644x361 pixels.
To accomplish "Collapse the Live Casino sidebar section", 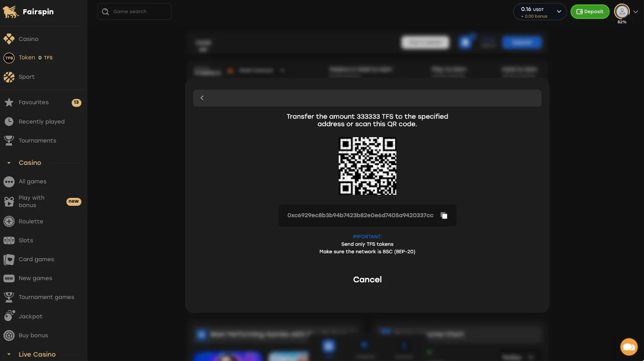I will (9, 354).
